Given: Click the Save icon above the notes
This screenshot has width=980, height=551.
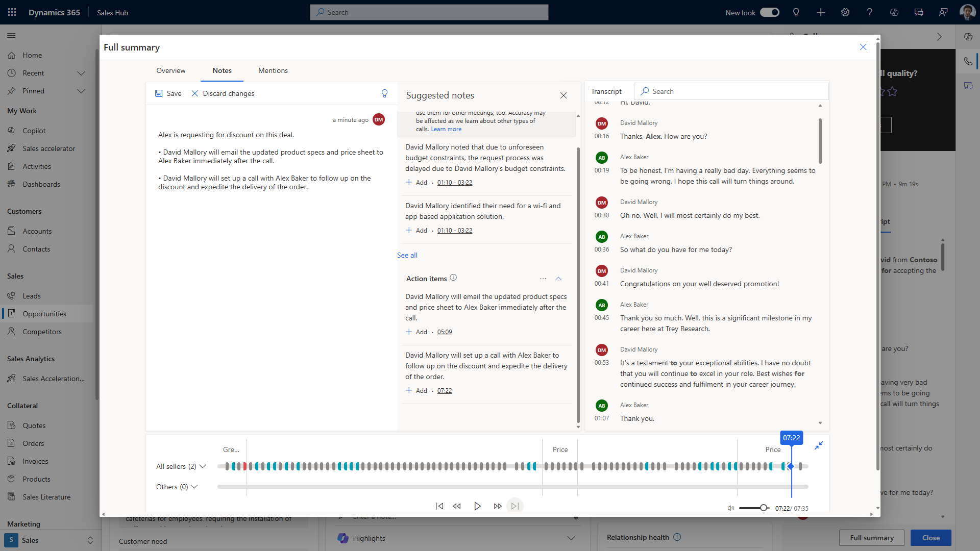Looking at the screenshot, I should pyautogui.click(x=159, y=93).
